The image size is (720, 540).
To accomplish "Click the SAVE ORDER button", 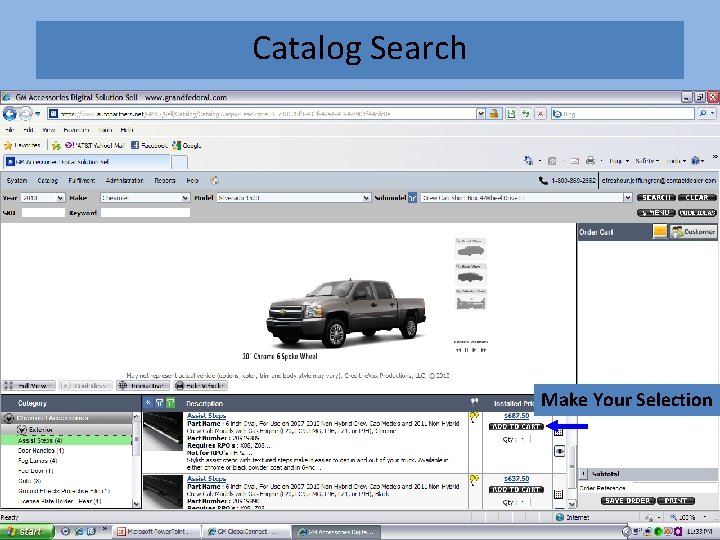I will (628, 501).
